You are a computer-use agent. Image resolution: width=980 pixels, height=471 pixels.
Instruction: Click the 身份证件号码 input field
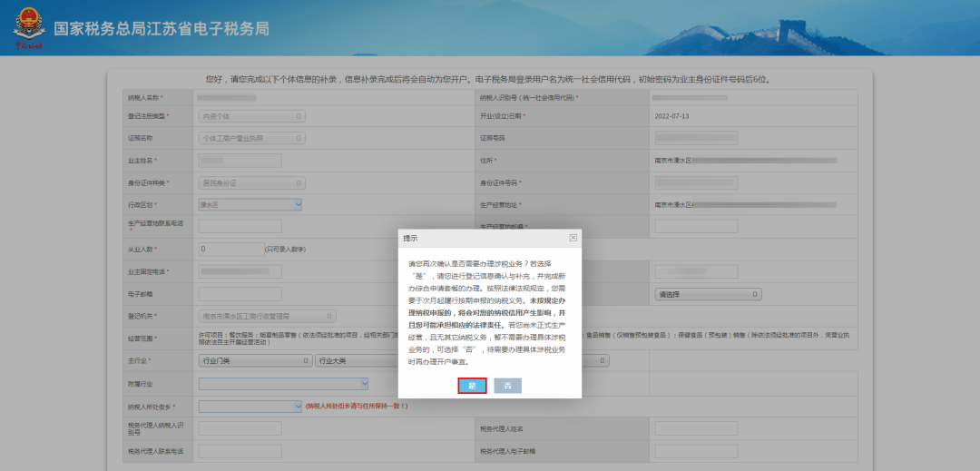point(696,183)
